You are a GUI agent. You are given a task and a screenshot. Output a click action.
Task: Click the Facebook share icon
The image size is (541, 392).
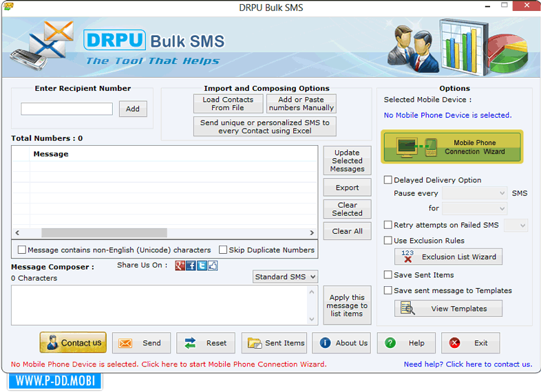191,265
